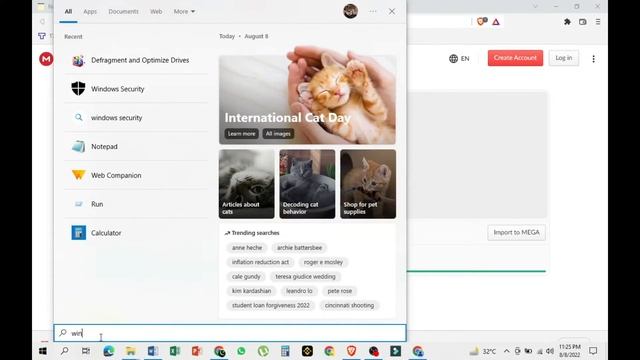Screen dimensions: 640x360
Task: Click the MEGA logo in browser page
Action: coord(46,59)
